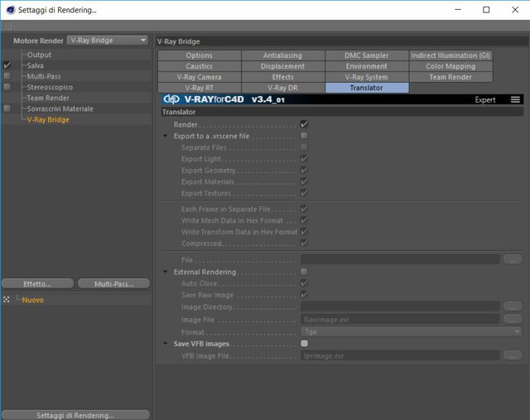Enable the Sovrascrivi Materiale checkbox
Screen dimensions: 530x420
7,109
